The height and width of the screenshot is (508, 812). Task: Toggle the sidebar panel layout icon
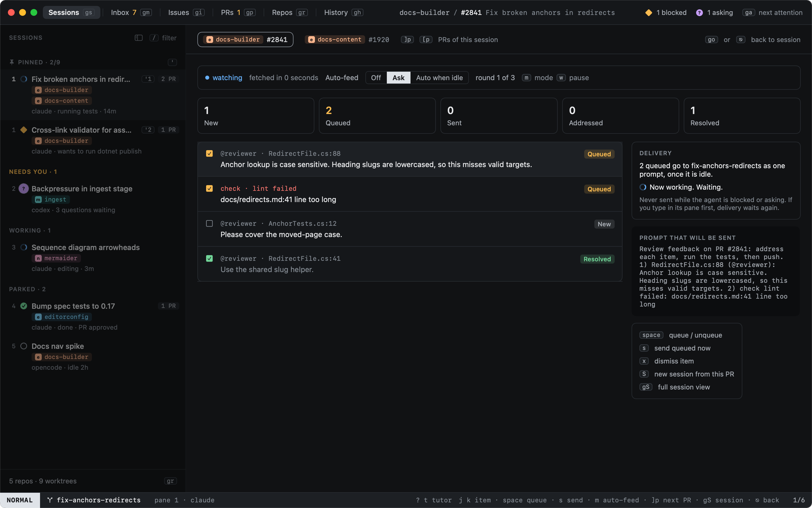[x=139, y=38]
